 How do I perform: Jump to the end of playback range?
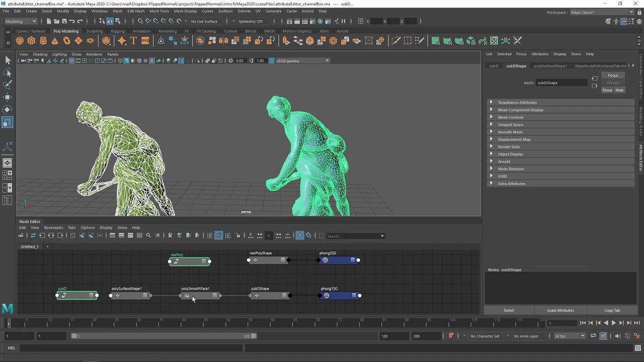(636, 323)
